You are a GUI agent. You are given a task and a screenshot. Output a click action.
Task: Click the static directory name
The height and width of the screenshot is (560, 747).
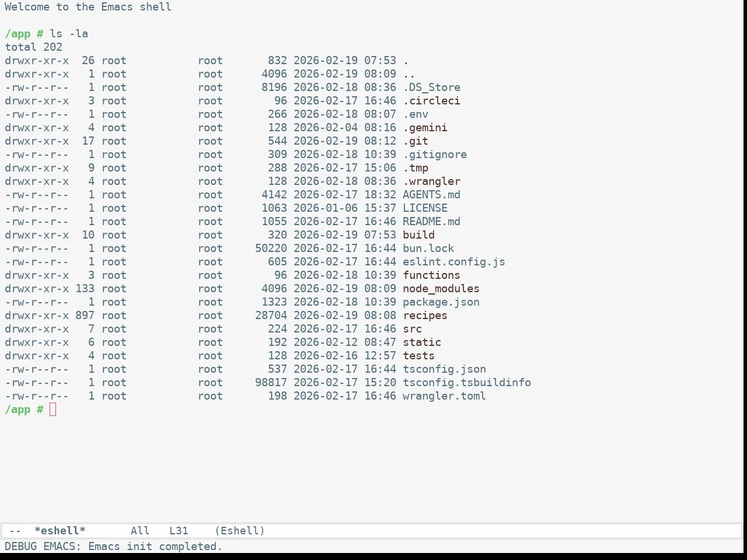coord(422,342)
